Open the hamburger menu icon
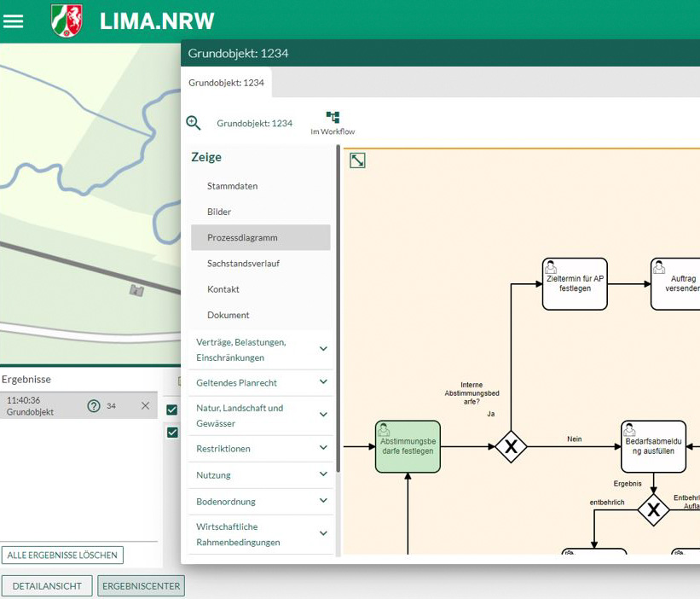 pyautogui.click(x=13, y=20)
